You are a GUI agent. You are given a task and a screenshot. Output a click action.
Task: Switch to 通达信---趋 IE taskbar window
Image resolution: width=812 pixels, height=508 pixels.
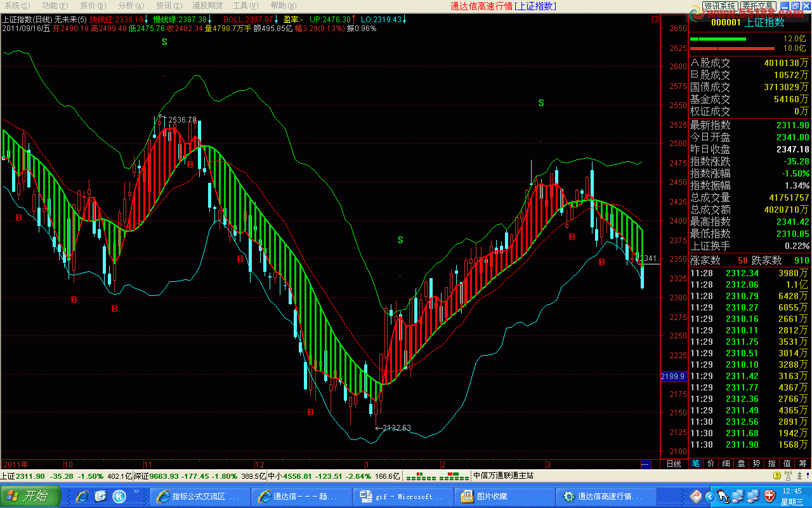click(301, 497)
